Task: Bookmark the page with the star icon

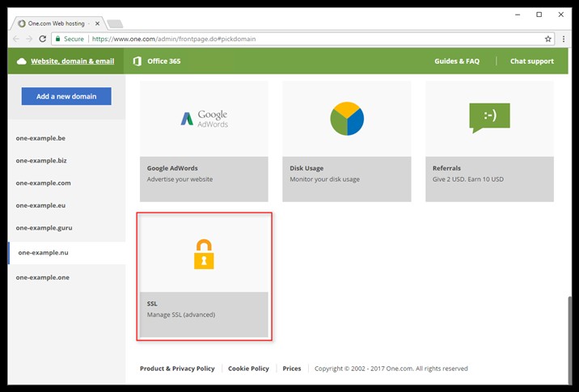Action: coord(548,39)
